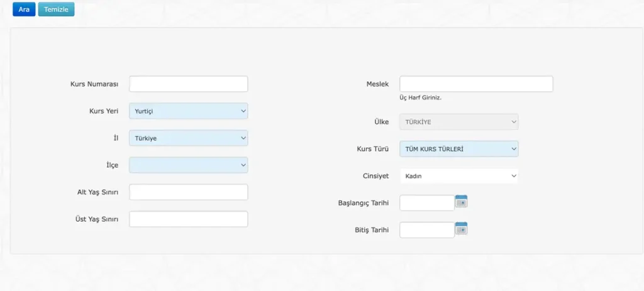This screenshot has width=644, height=291.
Task: Click the 'Alt Yaş Sınırı' label
Action: coord(98,192)
